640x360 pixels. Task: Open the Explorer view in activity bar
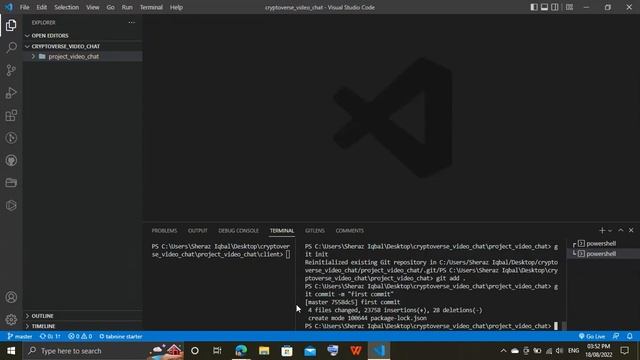click(11, 25)
